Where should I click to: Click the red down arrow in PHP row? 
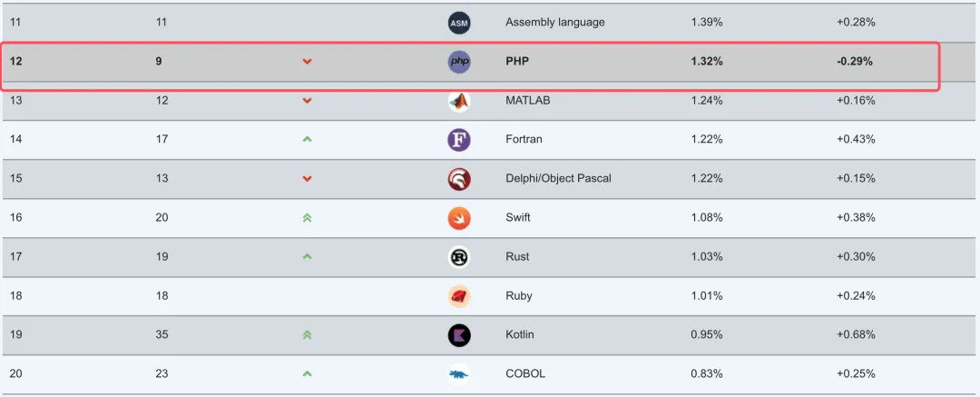[x=307, y=62]
